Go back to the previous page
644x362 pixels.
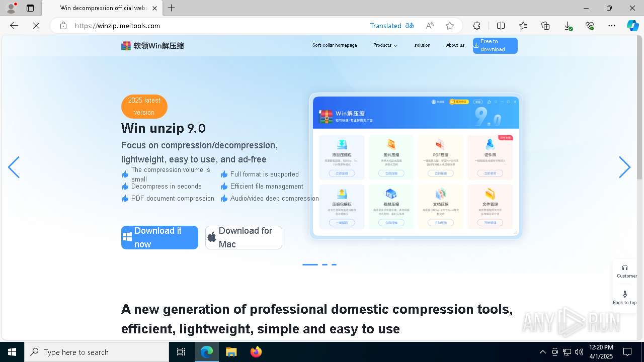(14, 26)
